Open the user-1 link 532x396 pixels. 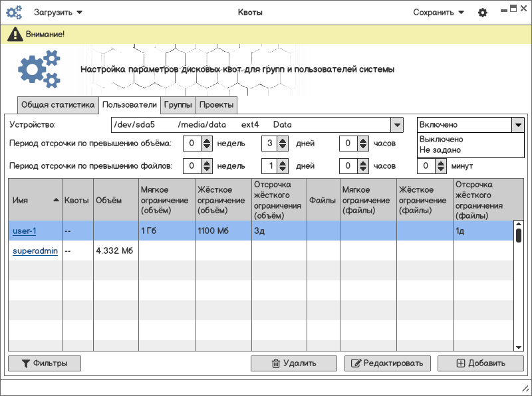[25, 231]
